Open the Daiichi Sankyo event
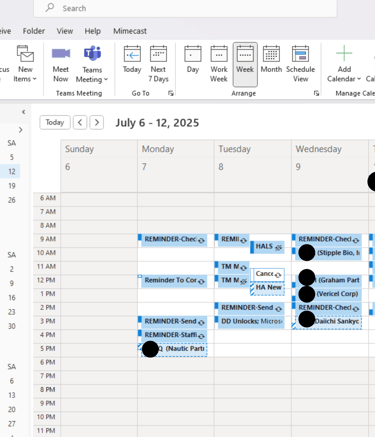Image resolution: width=375 pixels, height=437 pixels. [327, 322]
